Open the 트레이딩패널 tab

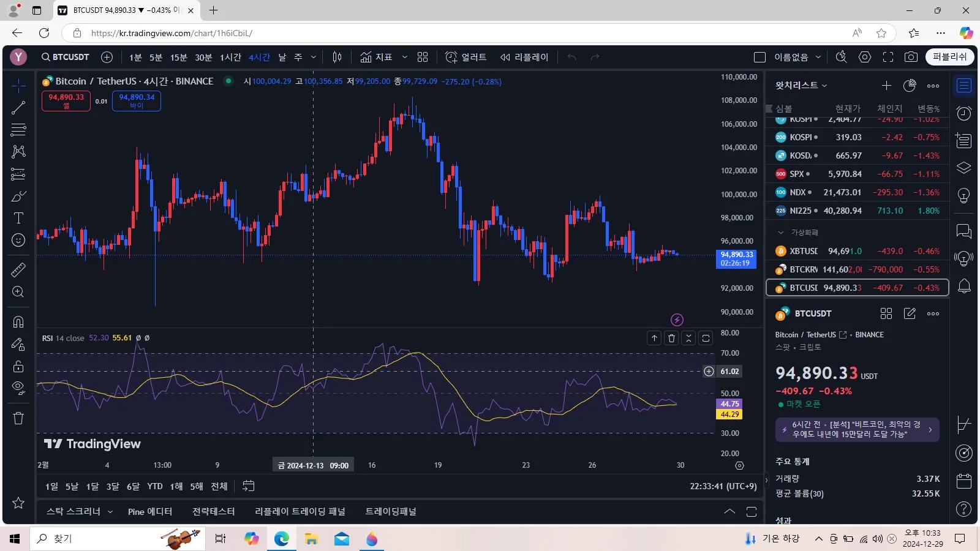[391, 512]
